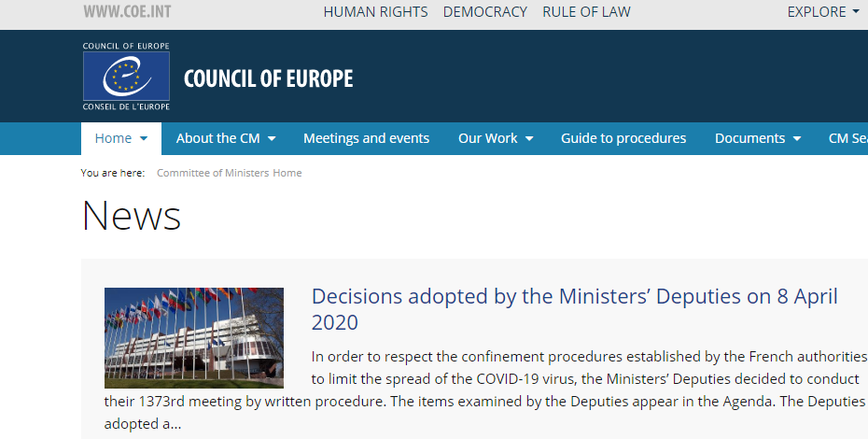Click the Council of Europe logo emblem
Viewport: 868px width, 439px height.
click(x=126, y=77)
